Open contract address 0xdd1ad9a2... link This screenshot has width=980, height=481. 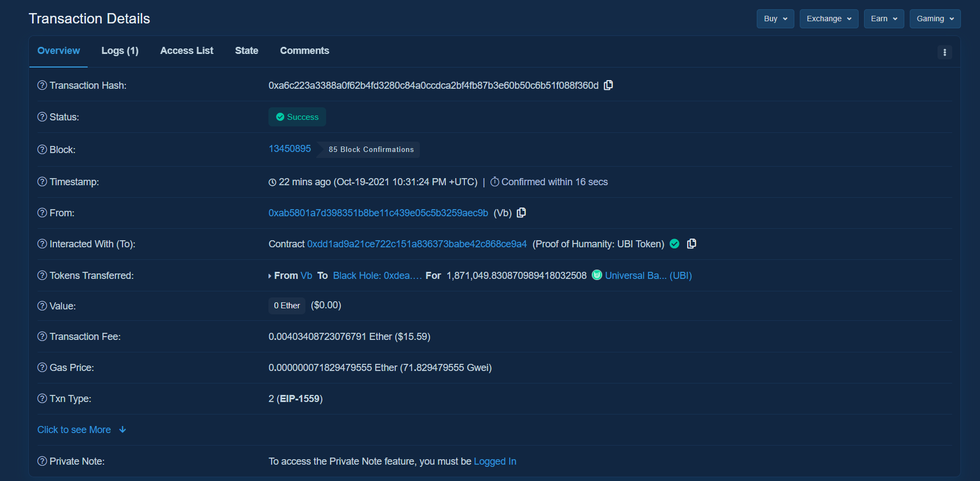[417, 244]
